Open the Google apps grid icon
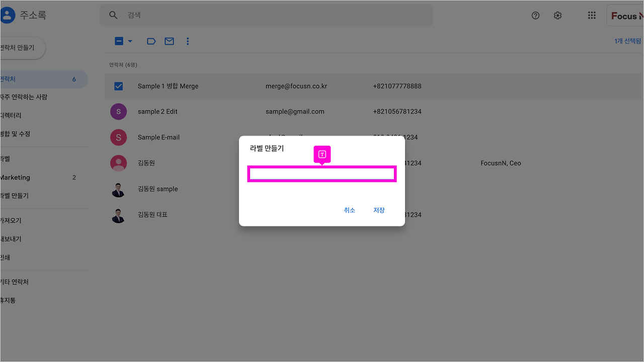The height and width of the screenshot is (362, 644). 592,15
